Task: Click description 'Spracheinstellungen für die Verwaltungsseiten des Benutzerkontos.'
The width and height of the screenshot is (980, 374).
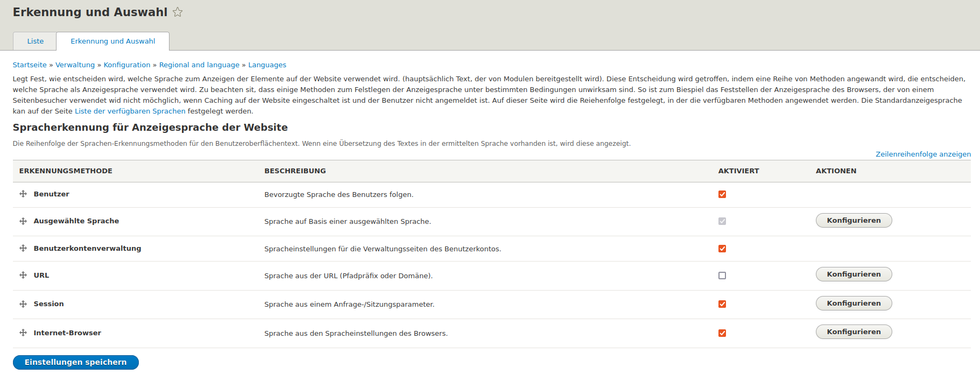Action: [383, 249]
